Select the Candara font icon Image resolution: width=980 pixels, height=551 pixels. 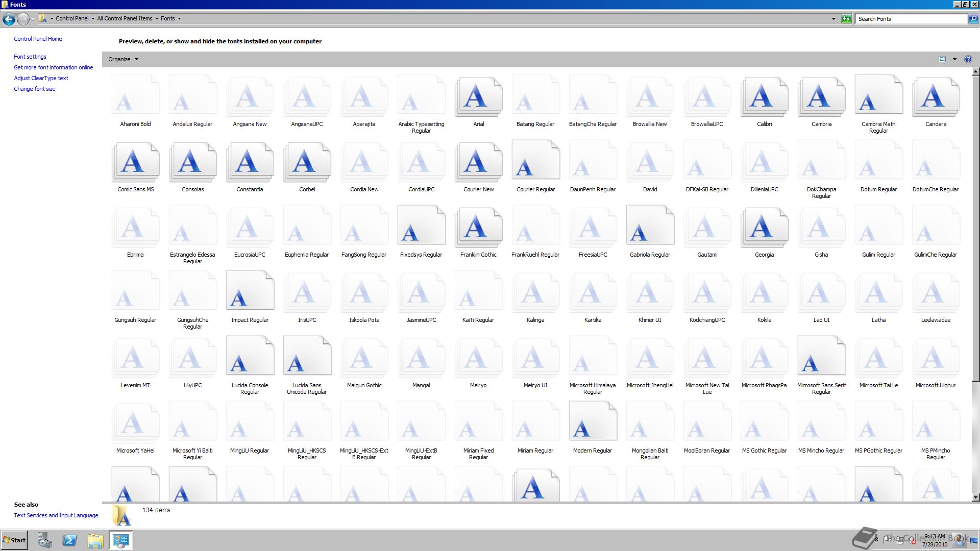pyautogui.click(x=936, y=97)
